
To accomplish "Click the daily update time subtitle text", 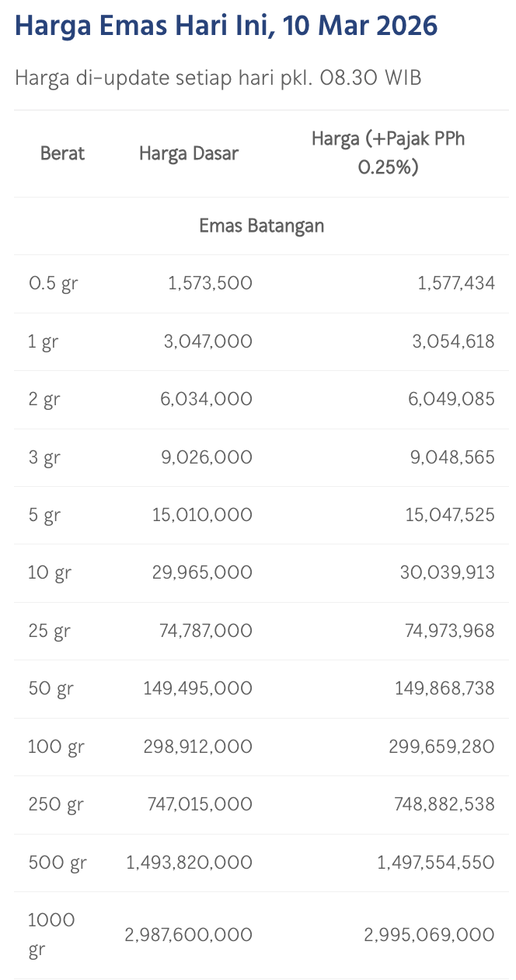I will pos(218,78).
